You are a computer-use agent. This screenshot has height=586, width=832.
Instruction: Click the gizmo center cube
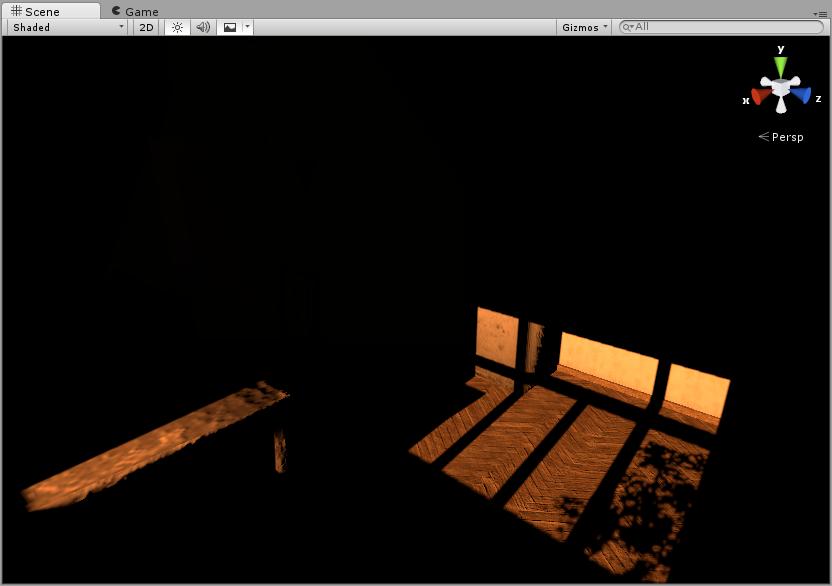pos(781,87)
